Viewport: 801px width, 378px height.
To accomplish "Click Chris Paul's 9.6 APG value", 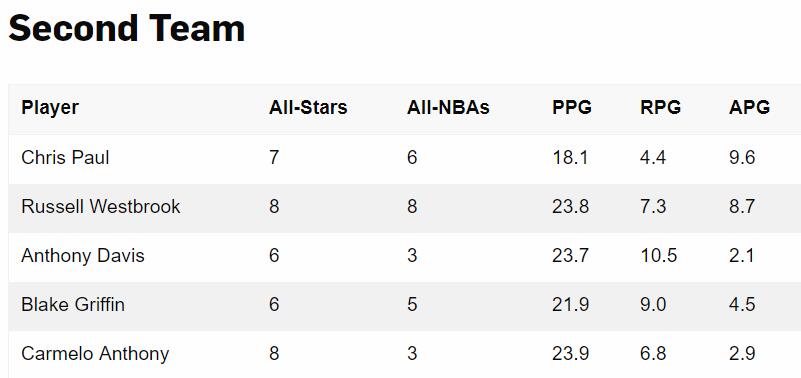I will (x=742, y=157).
